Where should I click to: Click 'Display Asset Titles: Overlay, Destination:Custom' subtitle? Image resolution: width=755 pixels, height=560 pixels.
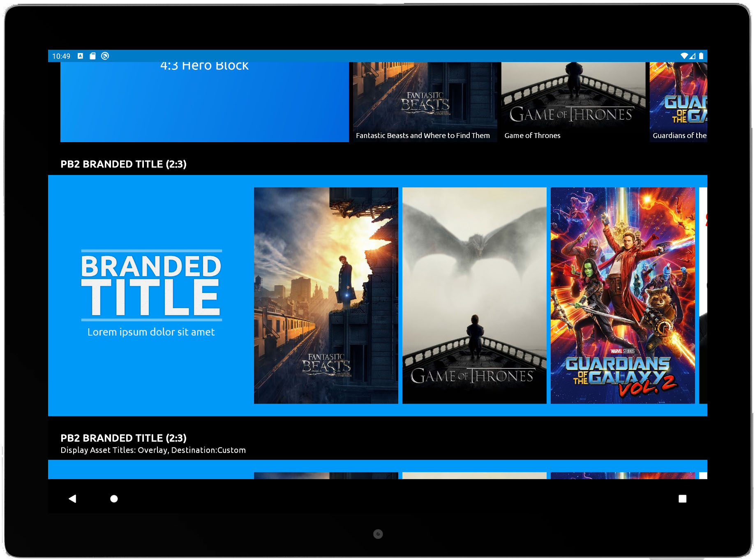[x=153, y=450]
